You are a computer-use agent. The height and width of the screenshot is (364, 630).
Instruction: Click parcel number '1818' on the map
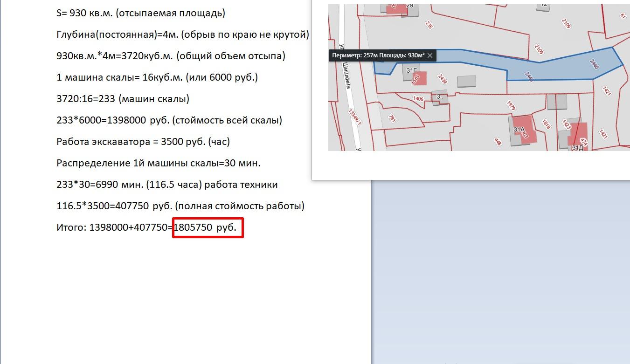(x=546, y=124)
